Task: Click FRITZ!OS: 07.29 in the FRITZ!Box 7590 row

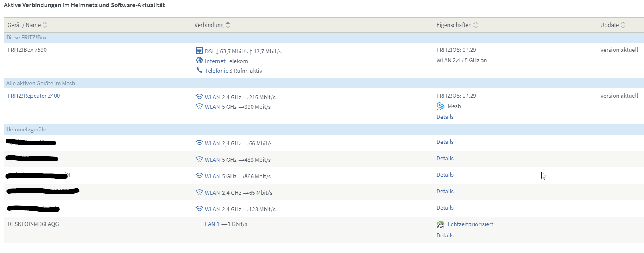Action: coord(456,50)
